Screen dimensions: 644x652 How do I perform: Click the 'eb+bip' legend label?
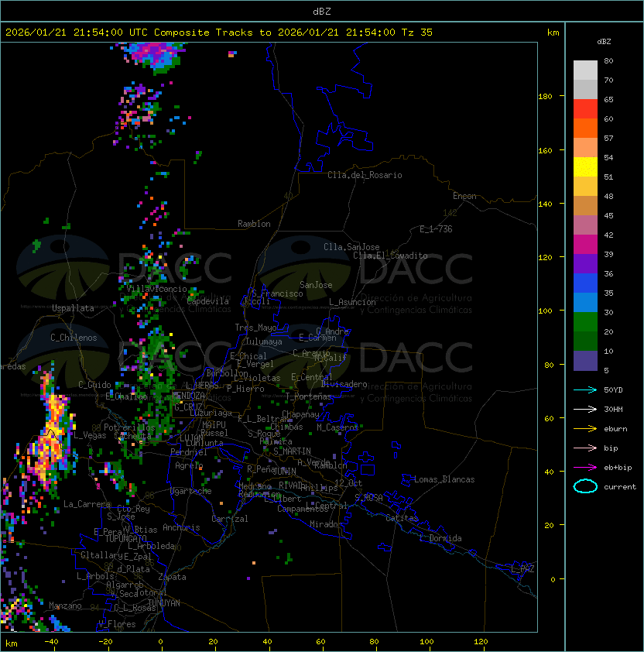(x=618, y=468)
